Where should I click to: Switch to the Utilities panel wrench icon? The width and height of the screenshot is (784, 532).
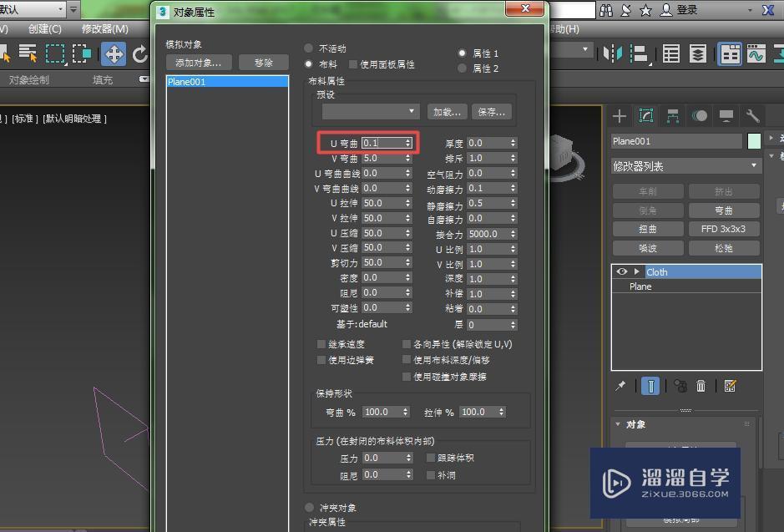755,117
